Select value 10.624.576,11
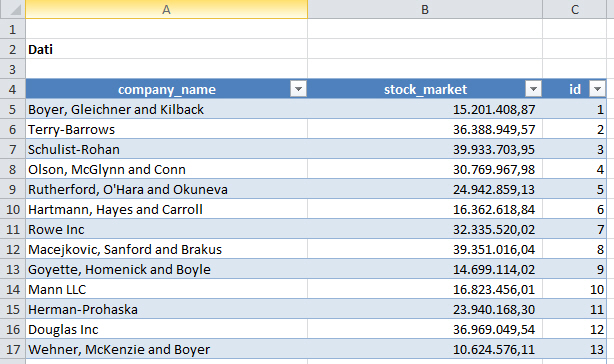 (x=425, y=349)
